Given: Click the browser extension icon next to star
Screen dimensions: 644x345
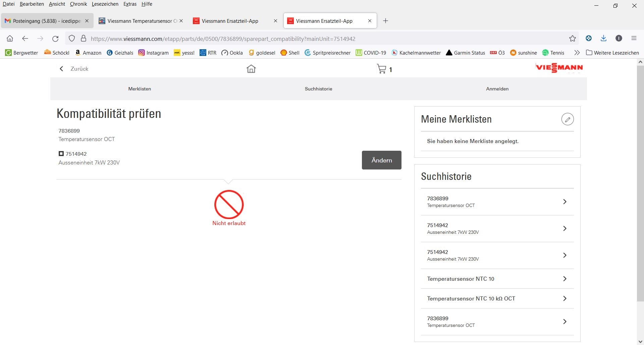Looking at the screenshot, I should pyautogui.click(x=589, y=38).
